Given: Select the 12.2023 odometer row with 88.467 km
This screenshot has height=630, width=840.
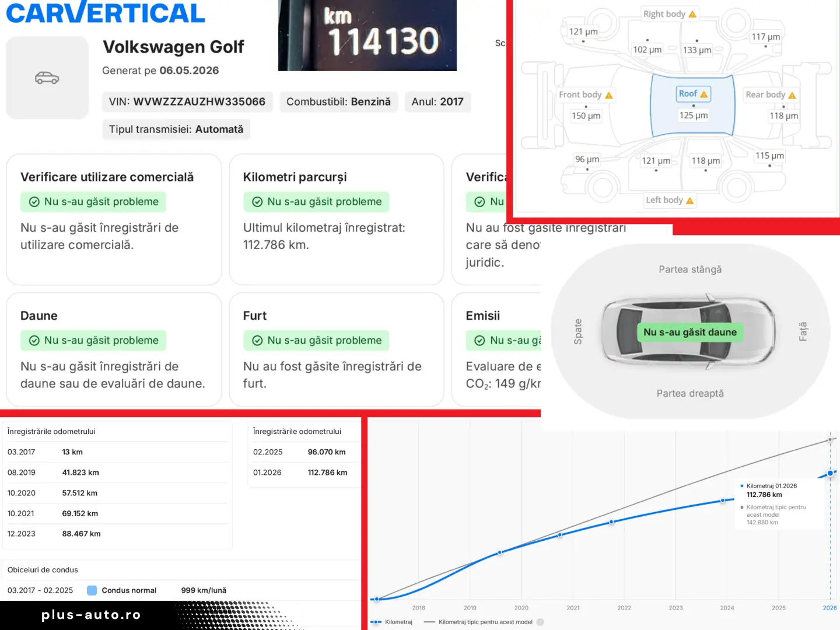Looking at the screenshot, I should click(117, 534).
